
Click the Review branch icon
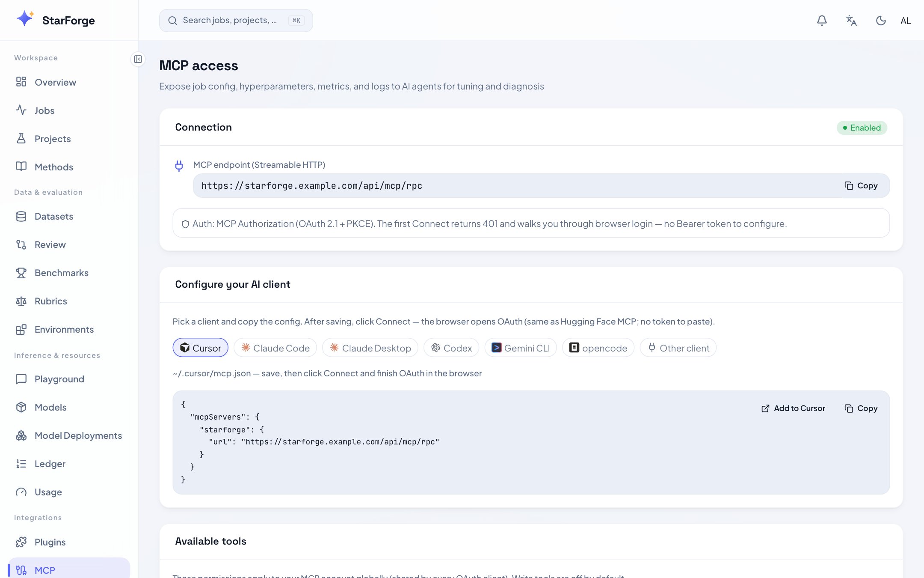coord(21,244)
